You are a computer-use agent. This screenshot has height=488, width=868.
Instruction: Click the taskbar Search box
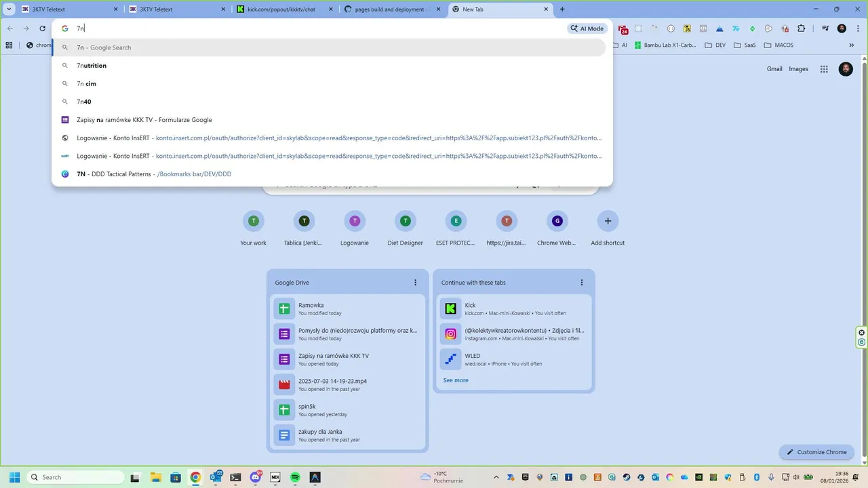point(75,477)
